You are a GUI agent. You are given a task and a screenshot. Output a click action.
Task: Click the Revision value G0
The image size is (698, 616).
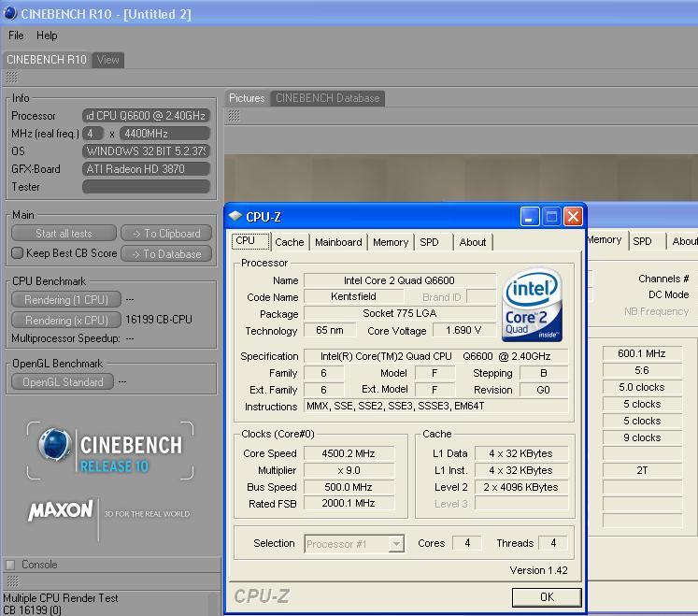[544, 390]
